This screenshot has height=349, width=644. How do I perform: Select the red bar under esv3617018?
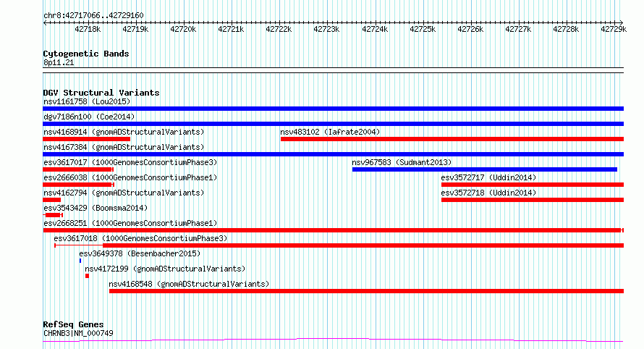click(x=339, y=245)
